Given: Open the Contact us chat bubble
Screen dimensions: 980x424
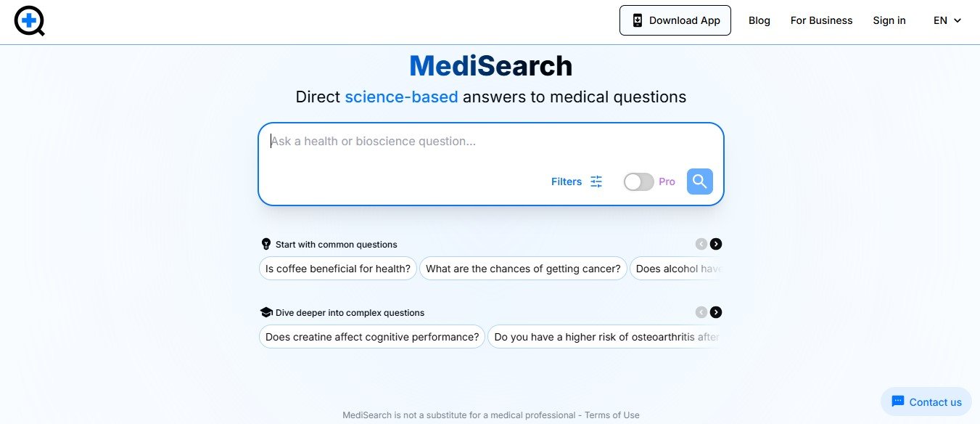Looking at the screenshot, I should (926, 401).
